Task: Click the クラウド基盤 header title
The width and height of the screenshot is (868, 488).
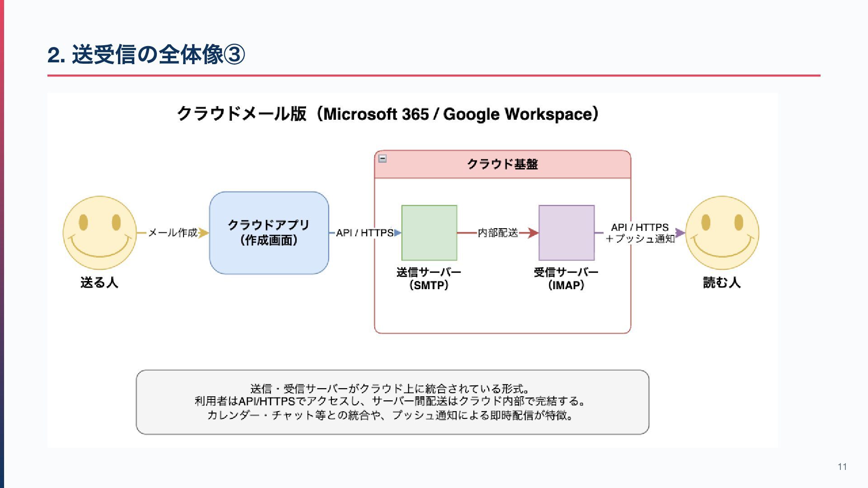Action: click(502, 164)
